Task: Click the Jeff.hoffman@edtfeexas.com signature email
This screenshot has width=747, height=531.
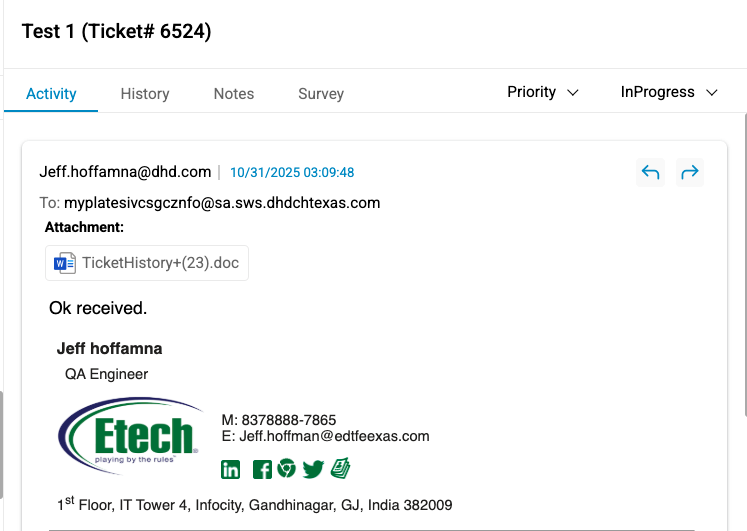Action: pyautogui.click(x=334, y=436)
